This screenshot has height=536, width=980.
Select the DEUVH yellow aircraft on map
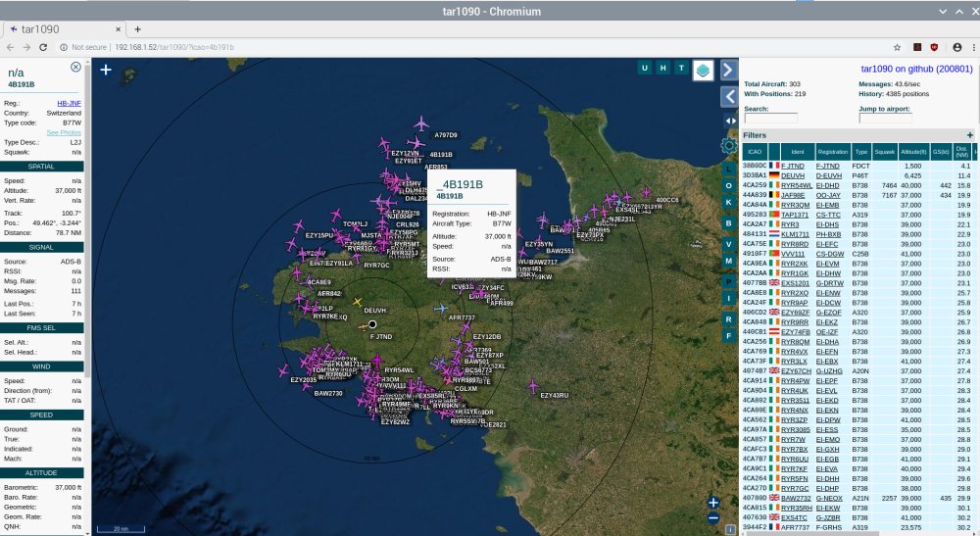358,303
